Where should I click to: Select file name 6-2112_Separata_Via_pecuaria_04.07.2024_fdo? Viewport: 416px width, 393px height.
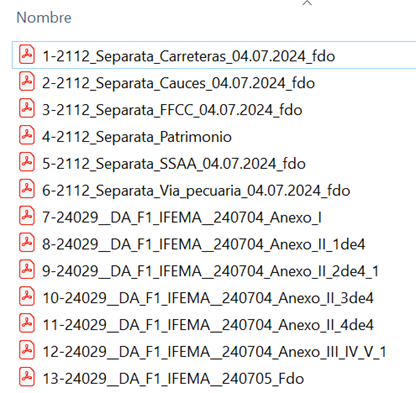(x=196, y=191)
